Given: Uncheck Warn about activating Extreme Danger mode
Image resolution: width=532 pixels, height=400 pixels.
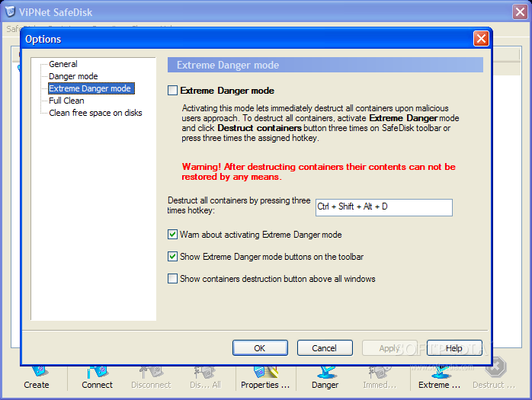Looking at the screenshot, I should (172, 235).
